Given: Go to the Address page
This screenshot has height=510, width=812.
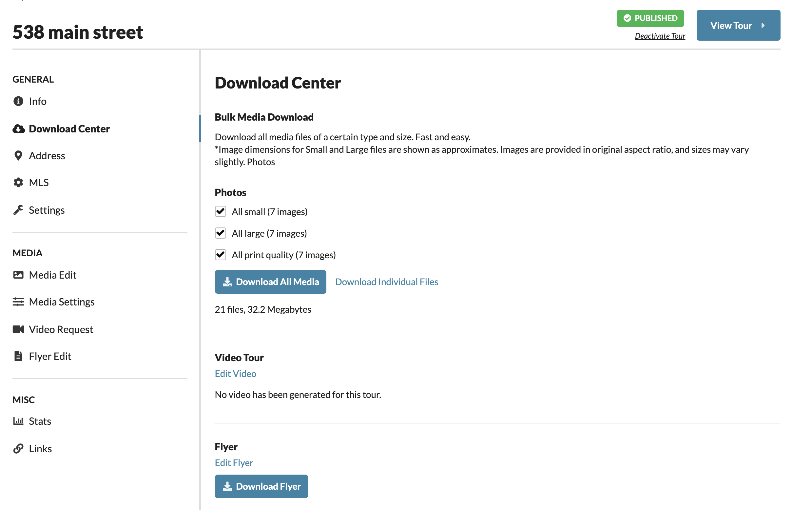Looking at the screenshot, I should pyautogui.click(x=47, y=155).
